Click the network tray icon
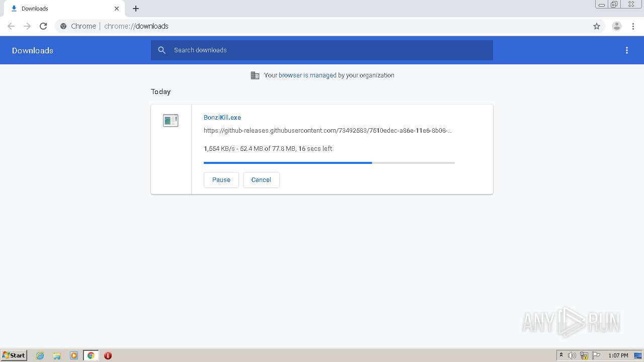This screenshot has height=362, width=644. [584, 355]
